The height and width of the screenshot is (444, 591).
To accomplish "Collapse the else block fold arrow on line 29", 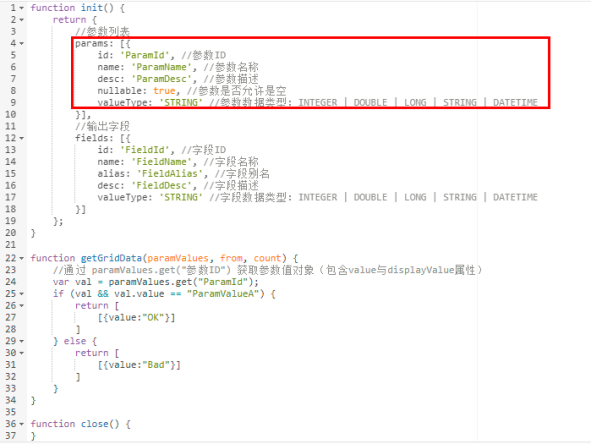I will click(21, 341).
